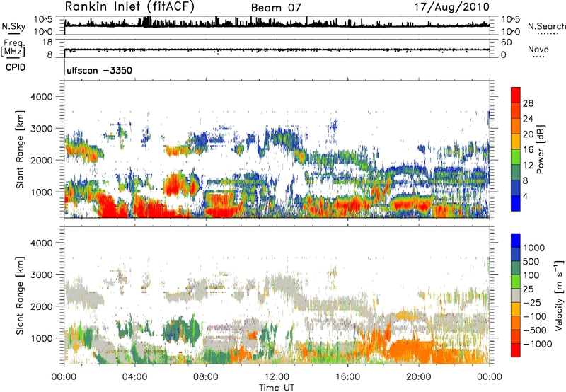The image size is (566, 392).
Task: Click the noise sky time-series plot
Action: (277, 25)
